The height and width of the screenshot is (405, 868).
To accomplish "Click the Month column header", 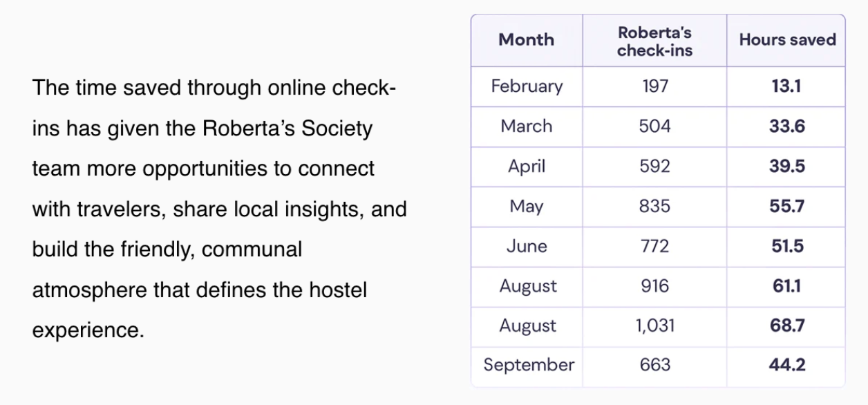I will point(526,40).
